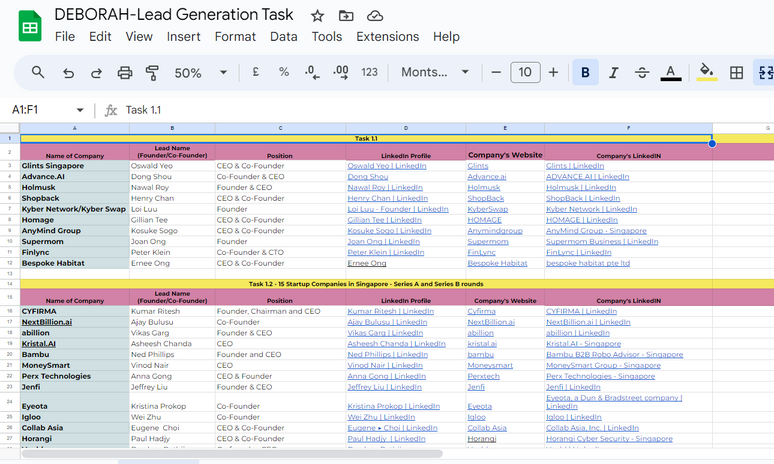Format as currency with pound icon
This screenshot has width=774, height=464.
[x=255, y=72]
